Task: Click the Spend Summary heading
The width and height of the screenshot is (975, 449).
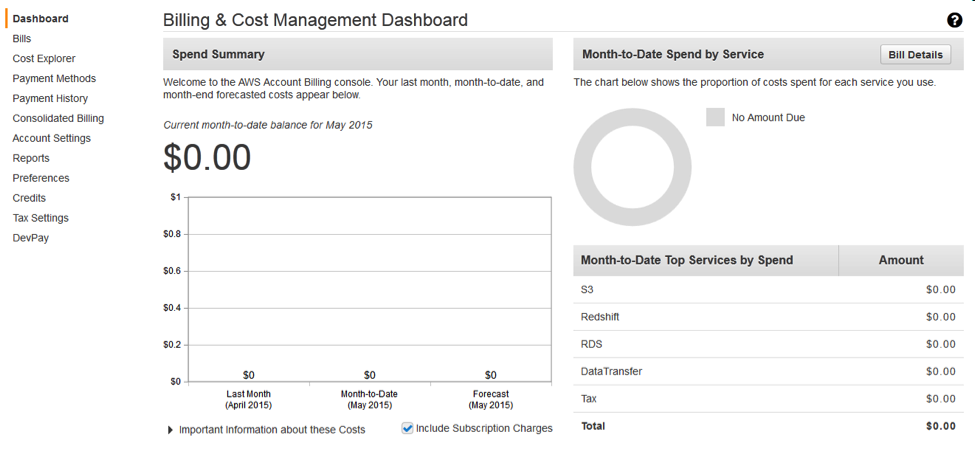Action: (218, 54)
